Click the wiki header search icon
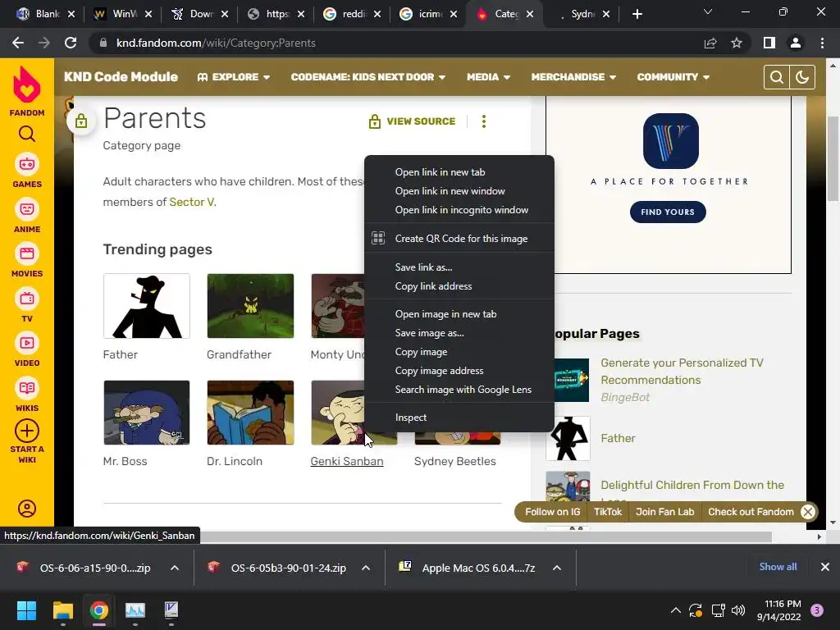The image size is (840, 630). tap(776, 77)
